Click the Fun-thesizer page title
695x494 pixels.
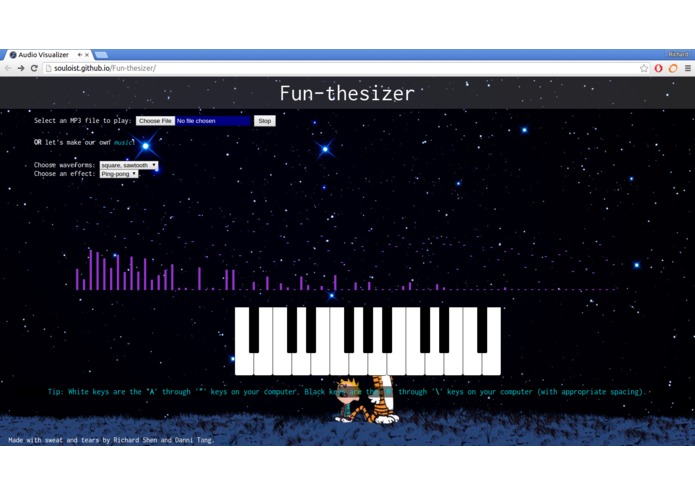click(x=347, y=93)
